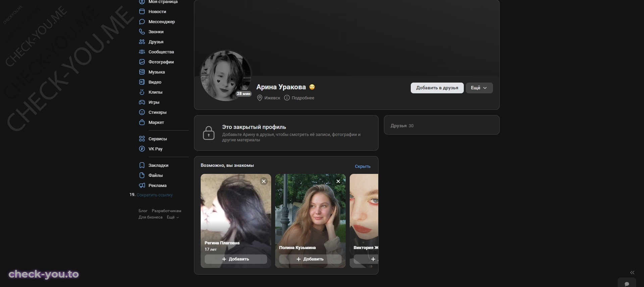
Task: Open the Stickers smiley icon
Action: [142, 112]
